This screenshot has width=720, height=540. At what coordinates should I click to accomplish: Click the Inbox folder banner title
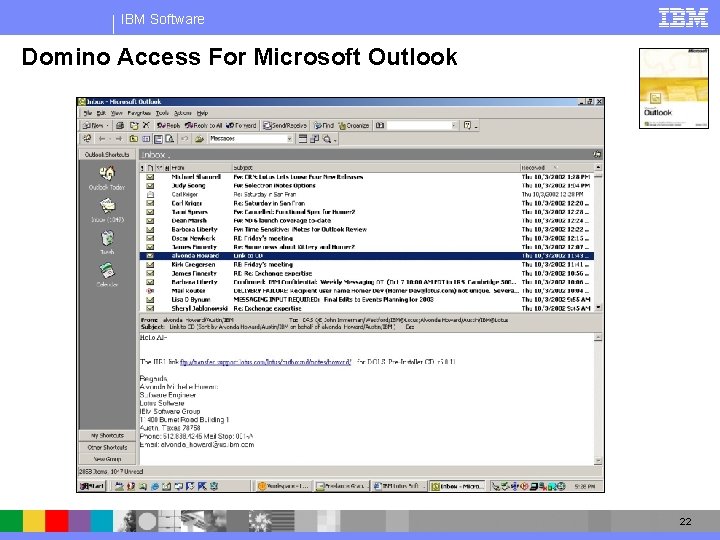(x=153, y=155)
